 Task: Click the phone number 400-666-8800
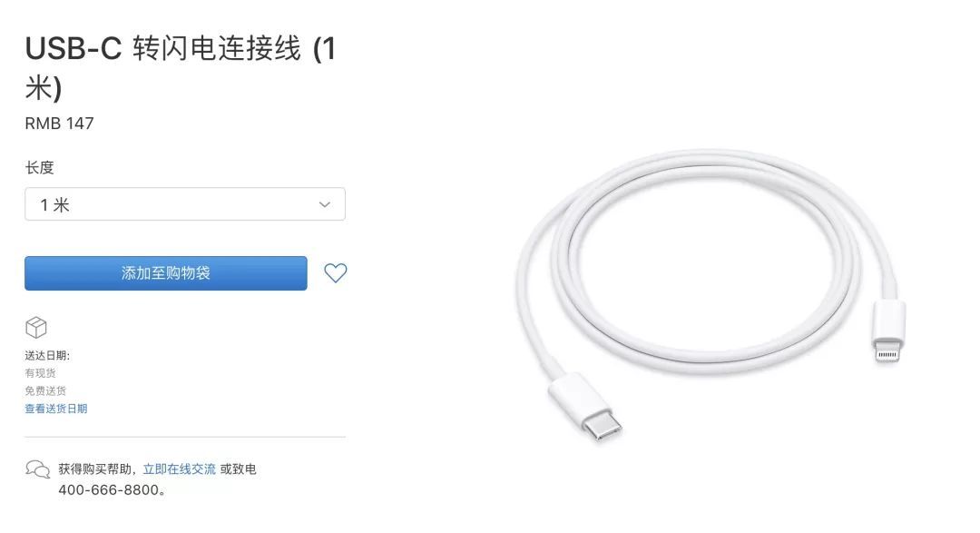tap(109, 489)
